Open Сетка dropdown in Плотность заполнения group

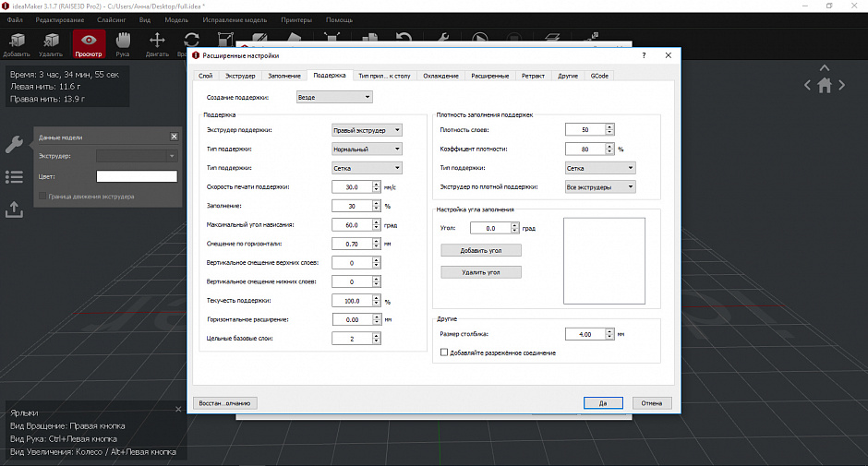click(600, 168)
